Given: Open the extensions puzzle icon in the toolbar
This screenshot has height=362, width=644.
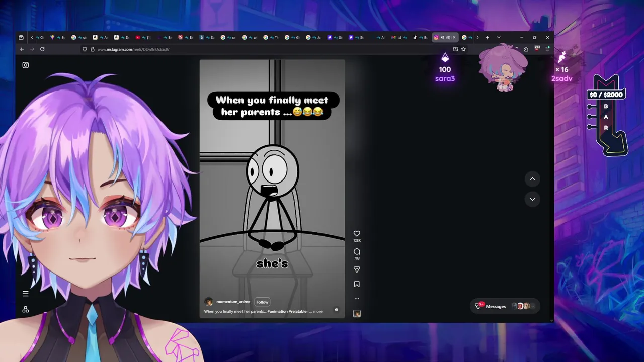Looking at the screenshot, I should (526, 49).
